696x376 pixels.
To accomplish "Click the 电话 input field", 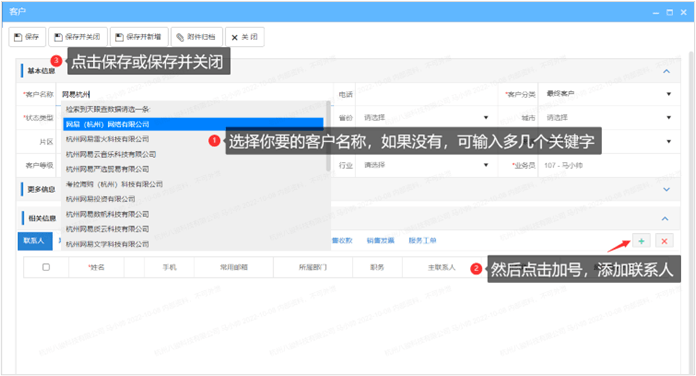I will pos(426,94).
